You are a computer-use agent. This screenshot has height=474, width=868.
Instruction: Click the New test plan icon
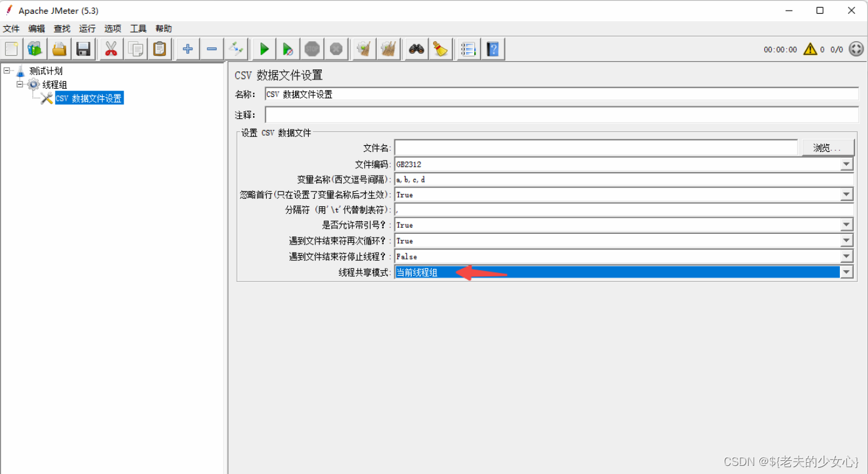pyautogui.click(x=11, y=49)
